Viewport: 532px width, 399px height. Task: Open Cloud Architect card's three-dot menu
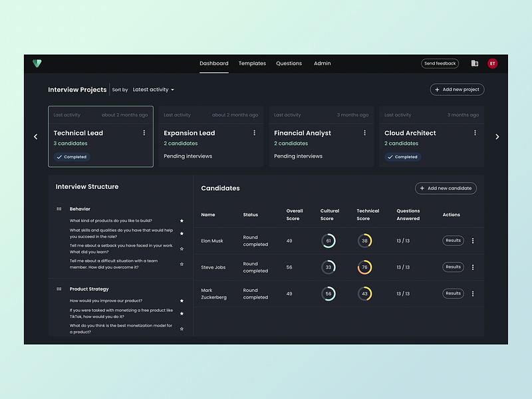coord(475,133)
